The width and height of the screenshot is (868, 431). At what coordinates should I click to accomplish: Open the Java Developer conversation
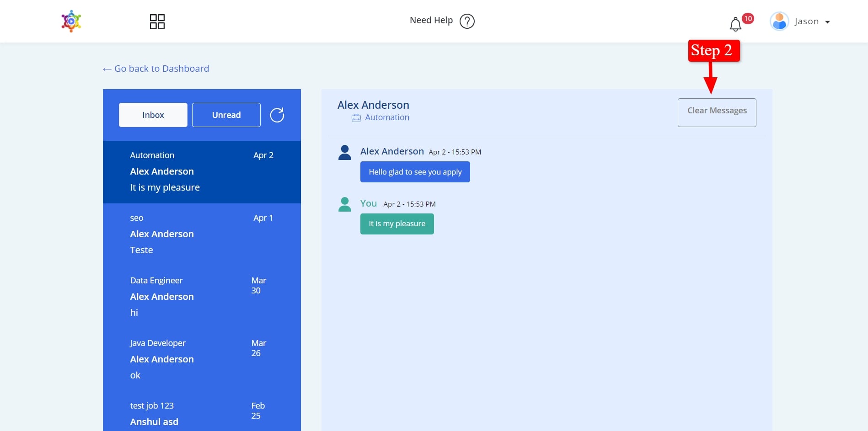pos(202,359)
